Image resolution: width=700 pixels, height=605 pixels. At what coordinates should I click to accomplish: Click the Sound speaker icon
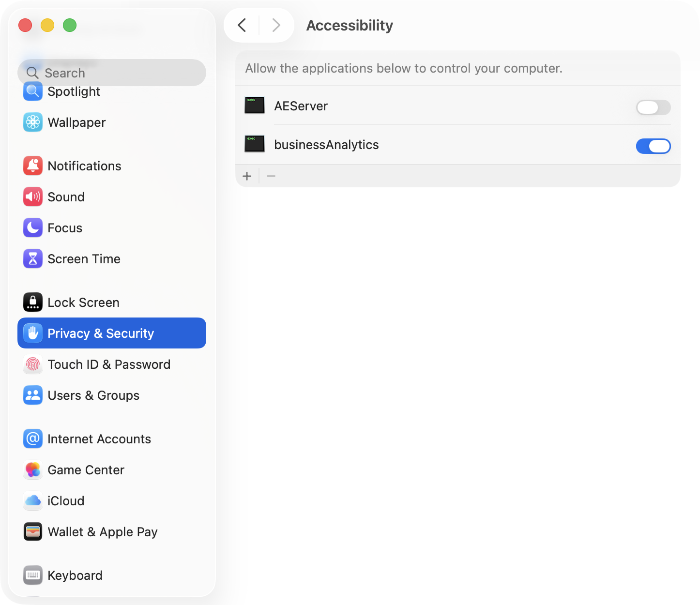(x=33, y=197)
